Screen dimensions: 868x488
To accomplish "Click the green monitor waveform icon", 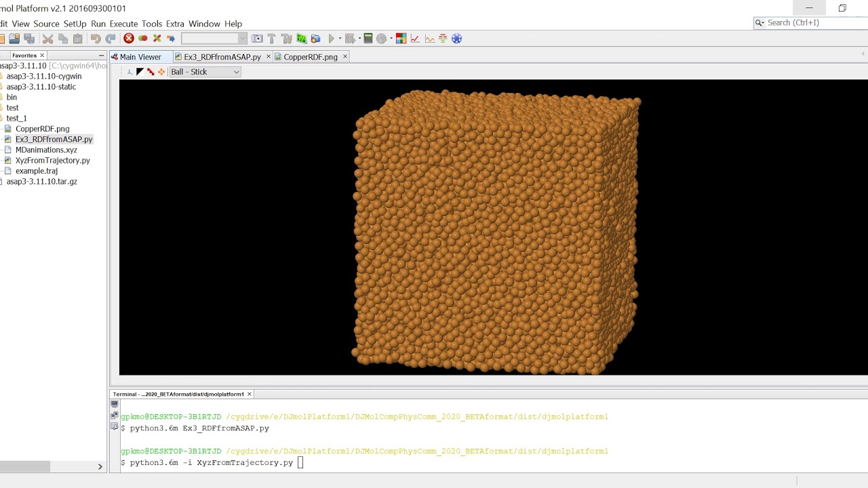I will (x=301, y=39).
